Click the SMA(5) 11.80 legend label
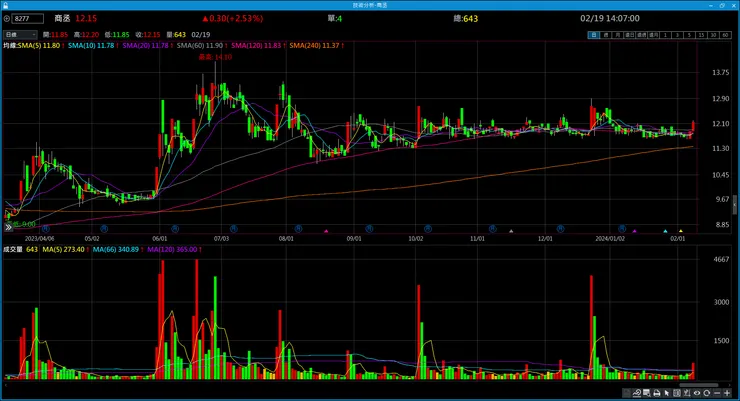 (x=41, y=46)
